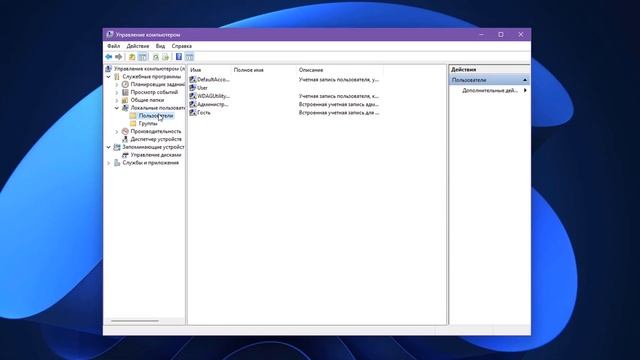
Task: Click the Back arrow toolbar icon
Action: [109, 57]
